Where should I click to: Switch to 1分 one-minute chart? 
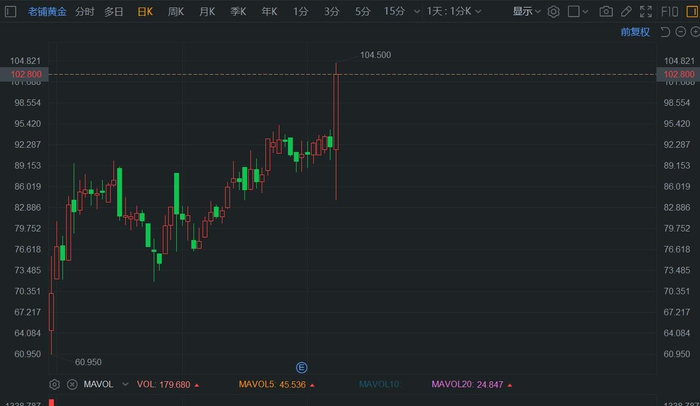point(300,12)
